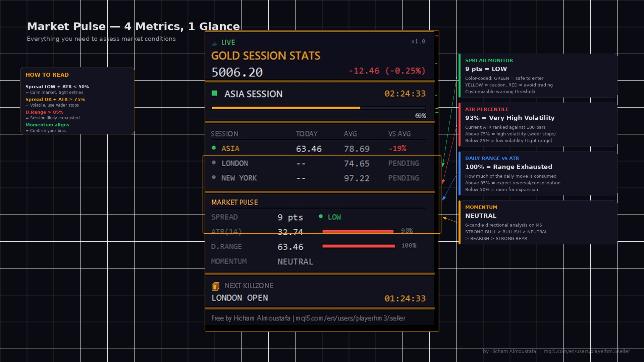Viewport: 644px width, 362px height.
Task: Click gray dot beside NEW YORK row
Action: [214, 177]
